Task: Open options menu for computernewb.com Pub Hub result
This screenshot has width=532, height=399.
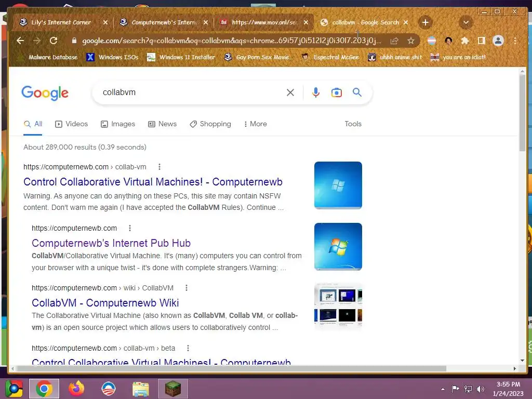Action: (129, 228)
